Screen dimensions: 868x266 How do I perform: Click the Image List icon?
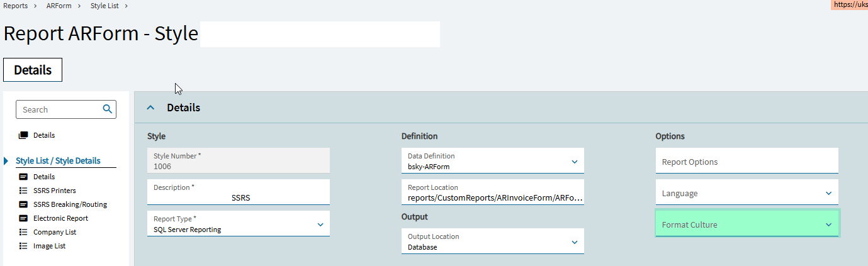[23, 246]
